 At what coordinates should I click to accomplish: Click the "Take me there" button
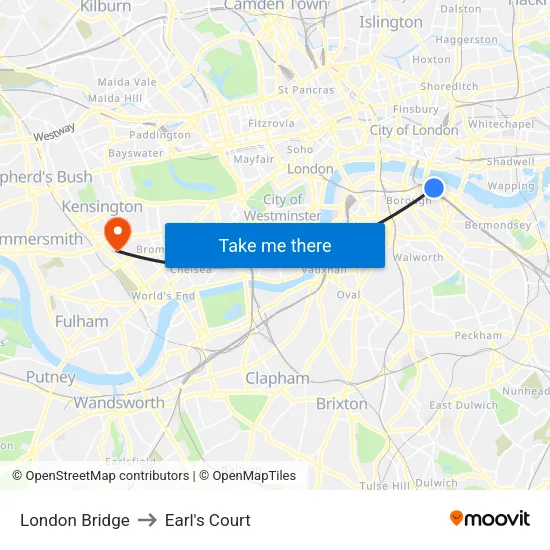coord(275,246)
